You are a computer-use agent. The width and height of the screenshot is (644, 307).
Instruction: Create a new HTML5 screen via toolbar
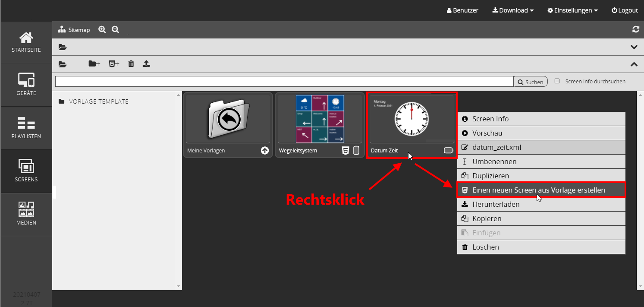113,63
